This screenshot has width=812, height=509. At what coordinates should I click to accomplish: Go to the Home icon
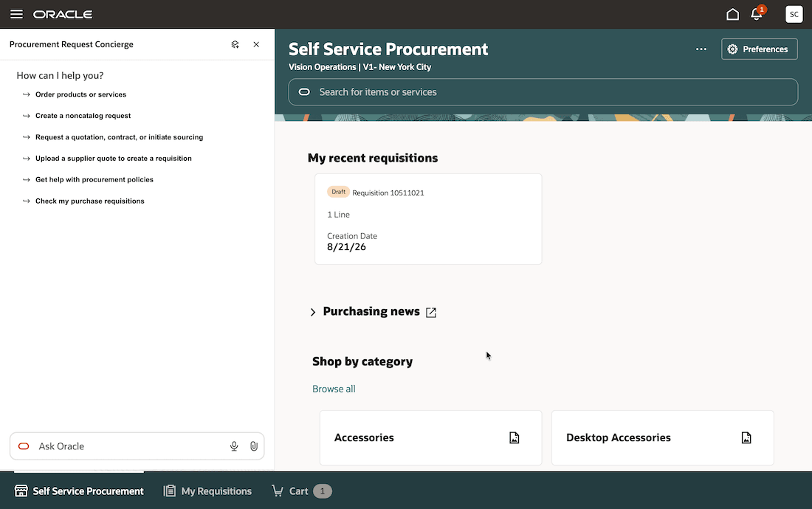pyautogui.click(x=732, y=14)
